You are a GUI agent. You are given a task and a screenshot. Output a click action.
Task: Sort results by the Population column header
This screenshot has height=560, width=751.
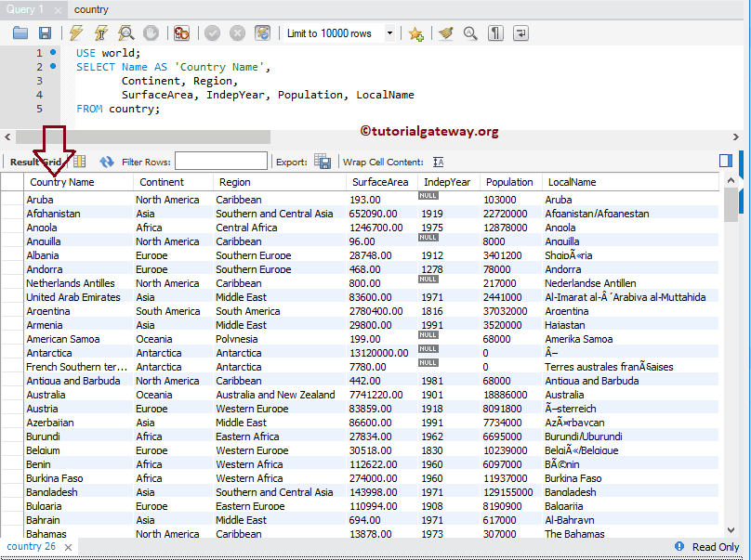509,182
